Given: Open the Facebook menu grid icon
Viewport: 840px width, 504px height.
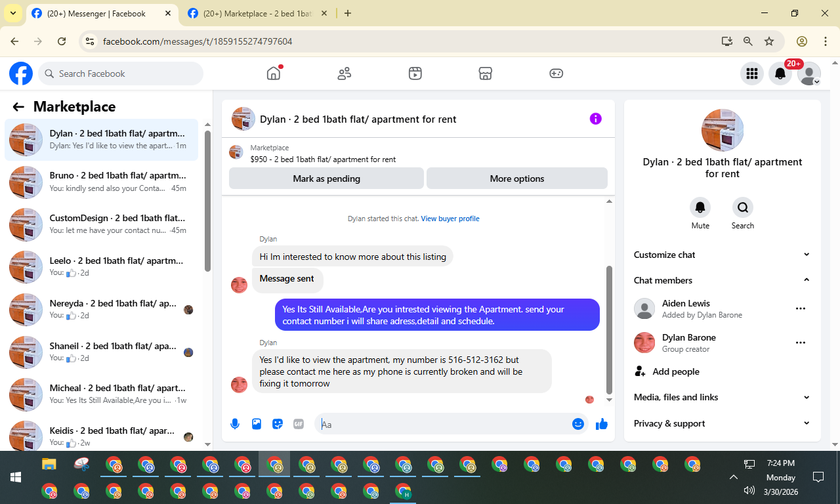Looking at the screenshot, I should coord(752,73).
